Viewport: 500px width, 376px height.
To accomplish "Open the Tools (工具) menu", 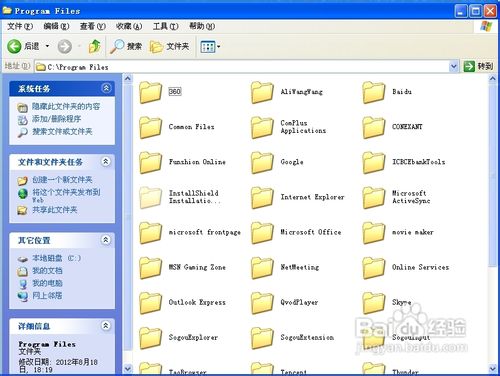I will pyautogui.click(x=165, y=26).
